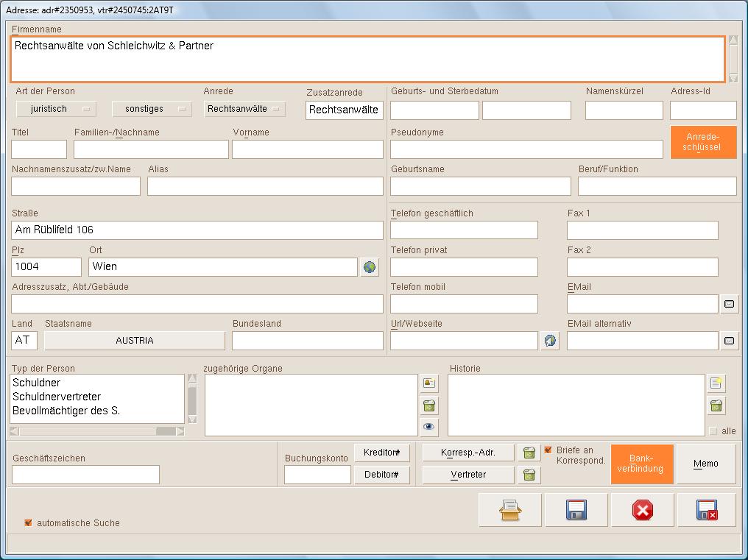Add an organ via the contact card icon
The width and height of the screenshot is (748, 560).
pyautogui.click(x=429, y=383)
